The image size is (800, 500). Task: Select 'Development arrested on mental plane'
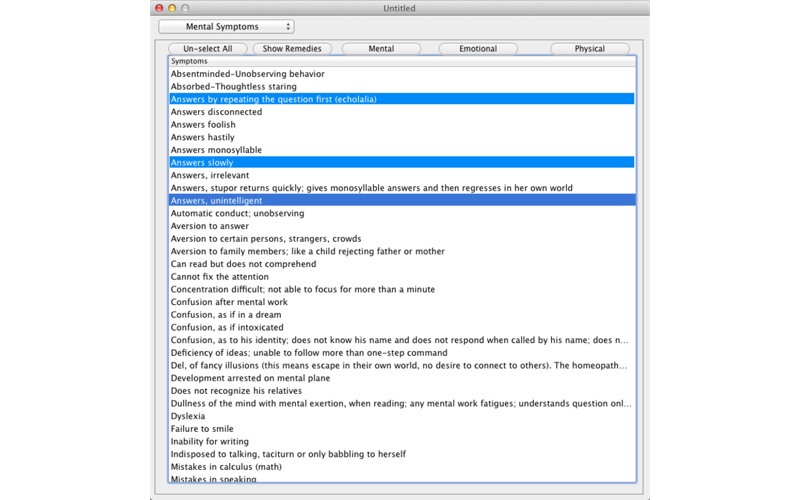point(402,378)
